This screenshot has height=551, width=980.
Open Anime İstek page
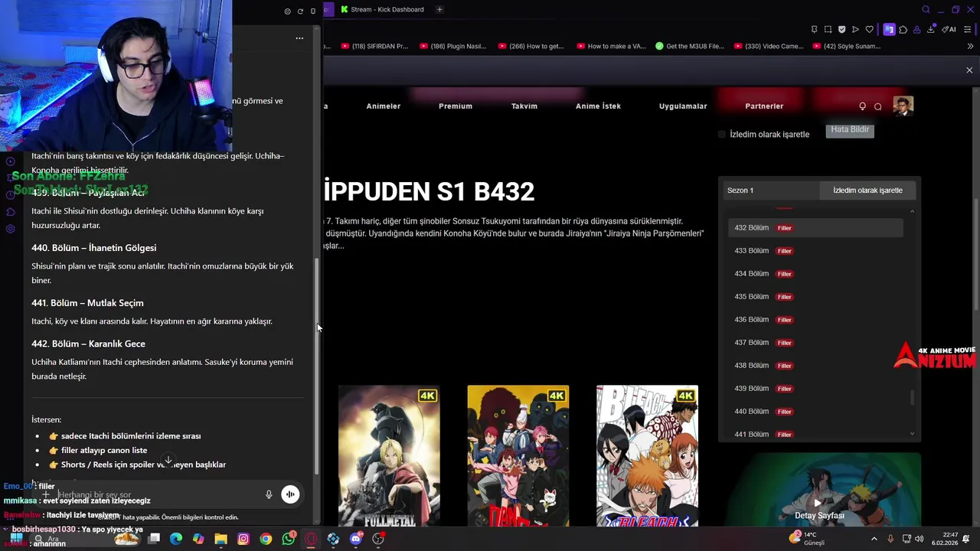point(598,106)
